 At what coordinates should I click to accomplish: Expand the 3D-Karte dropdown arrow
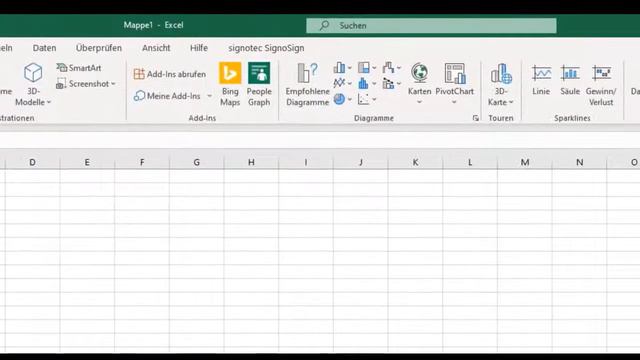point(511,102)
